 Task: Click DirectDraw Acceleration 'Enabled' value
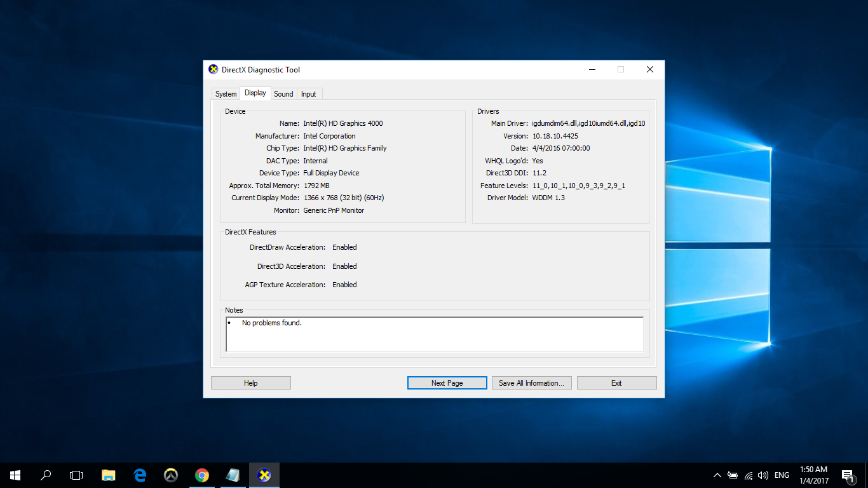[x=344, y=247]
